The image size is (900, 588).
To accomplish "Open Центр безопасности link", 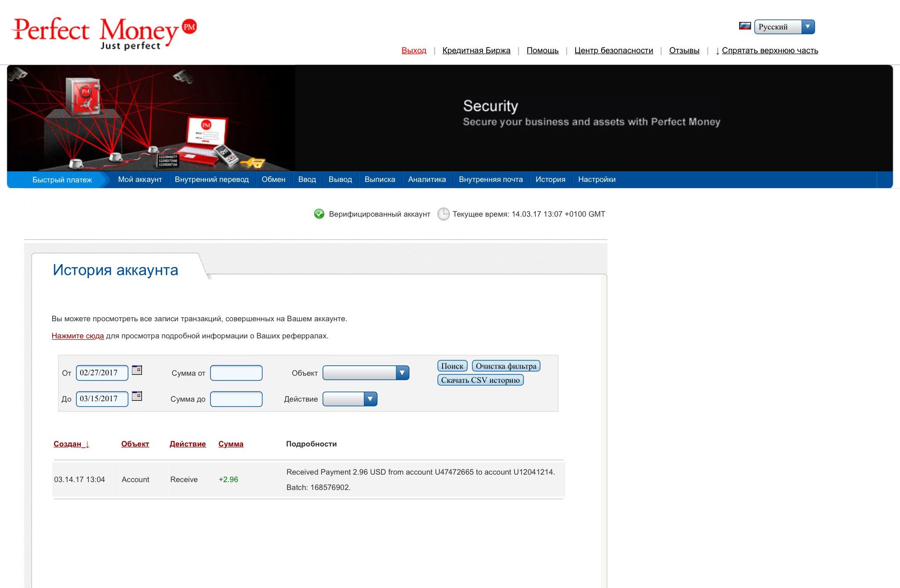I will coord(613,51).
